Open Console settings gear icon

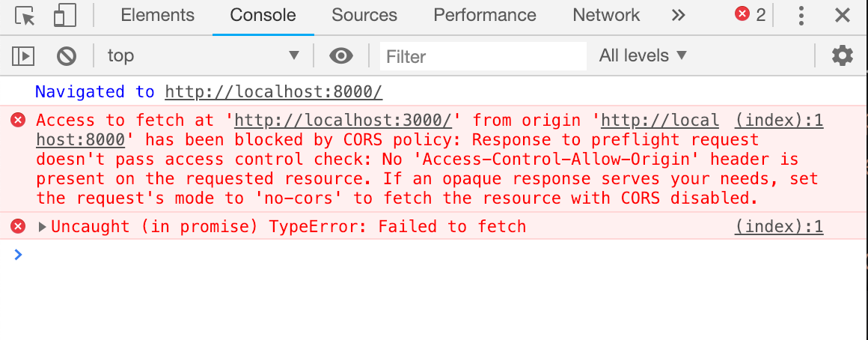click(x=843, y=56)
